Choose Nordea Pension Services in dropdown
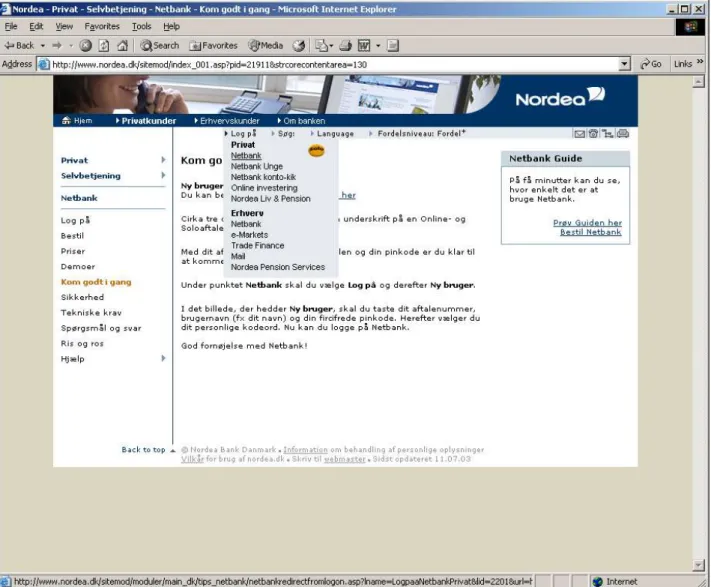The height and width of the screenshot is (587, 711). [x=278, y=267]
